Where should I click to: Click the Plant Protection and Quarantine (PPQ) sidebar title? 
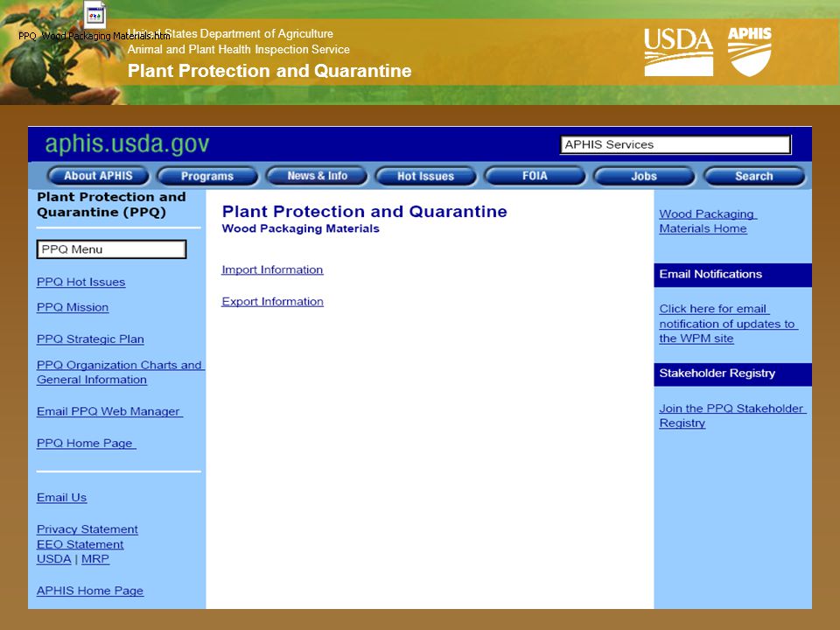pyautogui.click(x=111, y=205)
